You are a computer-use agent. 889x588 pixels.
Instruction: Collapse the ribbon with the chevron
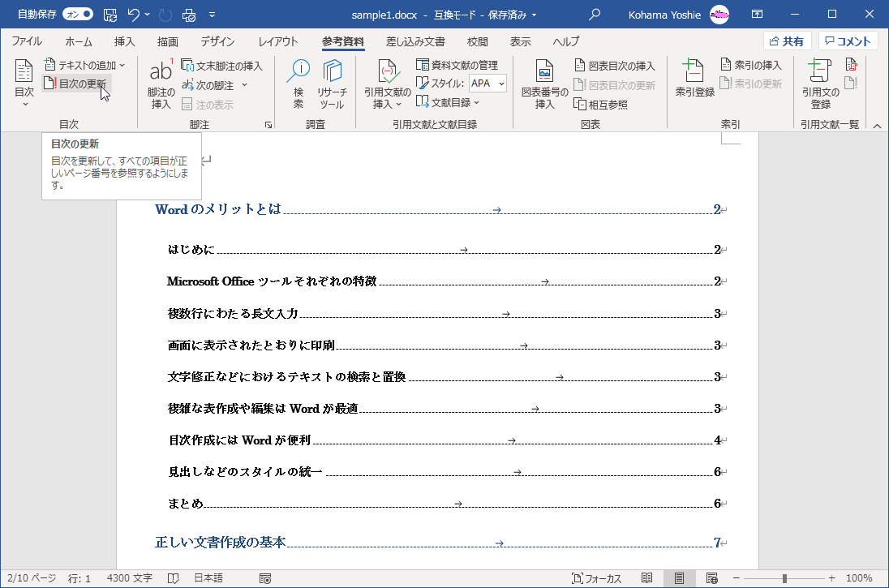point(877,126)
